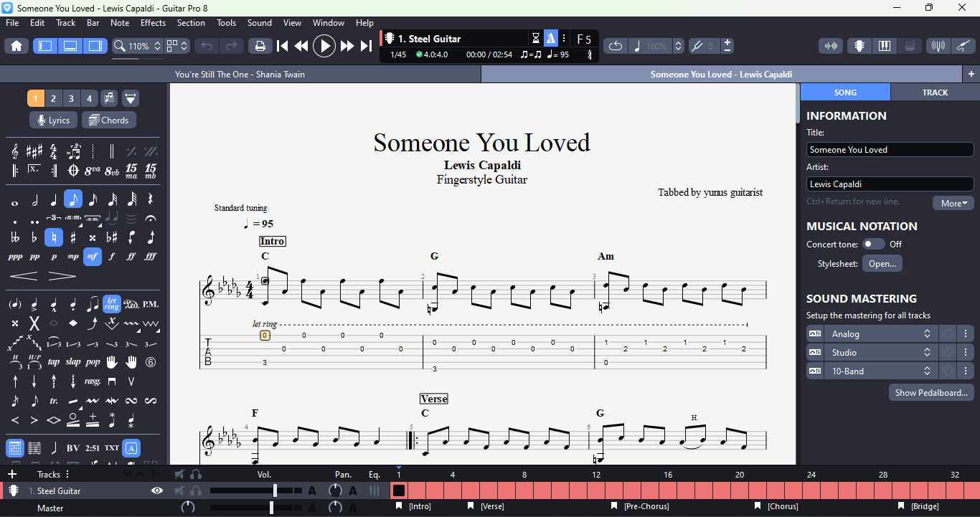Toggle the natural accidental

click(54, 237)
